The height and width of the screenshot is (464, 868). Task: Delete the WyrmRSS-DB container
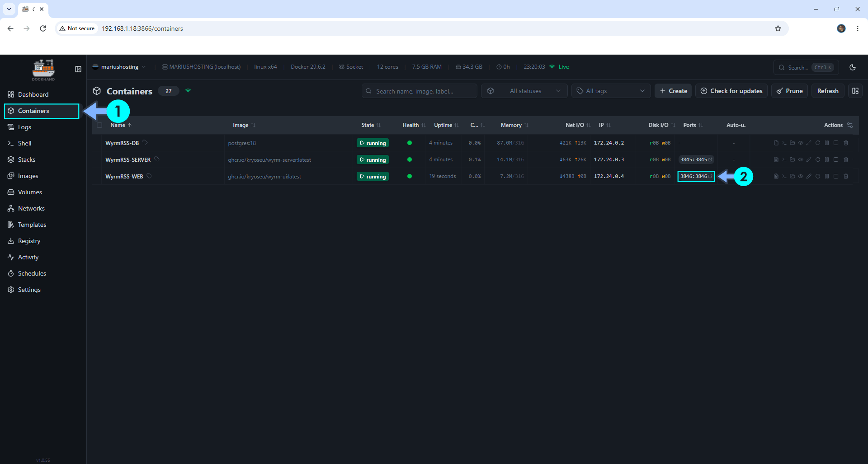click(846, 143)
